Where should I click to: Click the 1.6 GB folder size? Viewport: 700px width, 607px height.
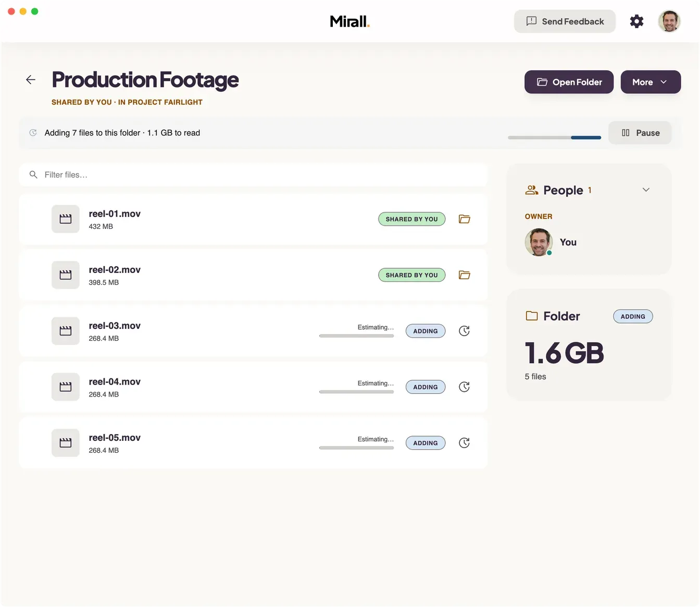pos(564,353)
